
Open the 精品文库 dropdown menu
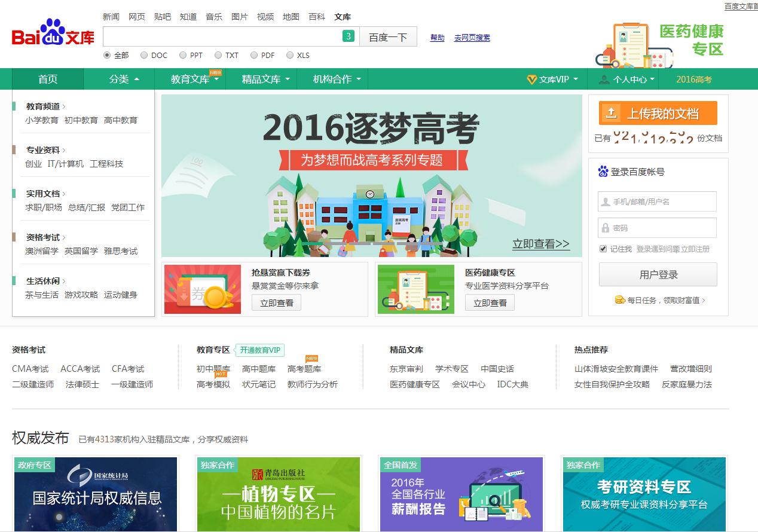265,80
